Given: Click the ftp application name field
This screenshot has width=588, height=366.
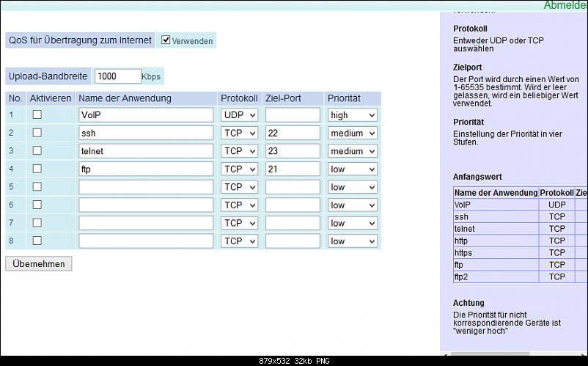Looking at the screenshot, I should 146,169.
